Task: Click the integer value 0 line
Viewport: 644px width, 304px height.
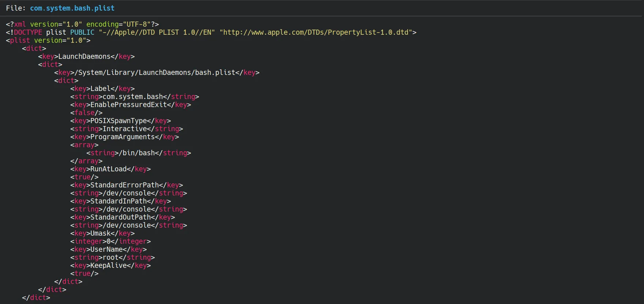Action: pos(111,241)
